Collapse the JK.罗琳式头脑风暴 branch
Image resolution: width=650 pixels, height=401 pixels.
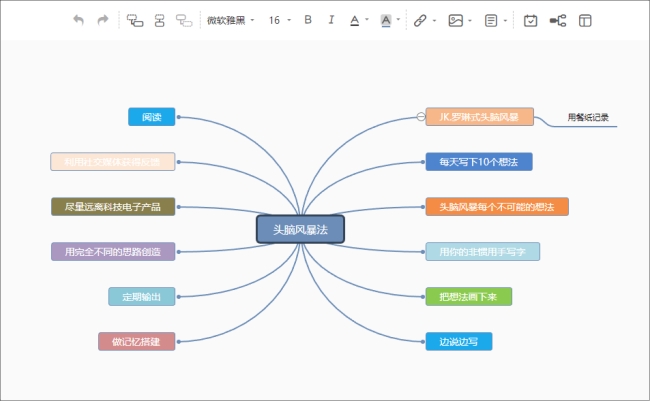420,117
